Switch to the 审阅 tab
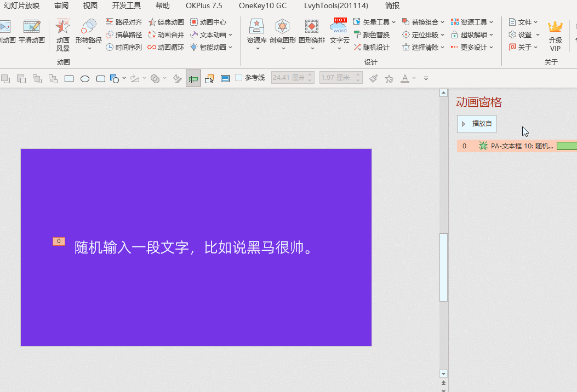The image size is (577, 392). 61,5
